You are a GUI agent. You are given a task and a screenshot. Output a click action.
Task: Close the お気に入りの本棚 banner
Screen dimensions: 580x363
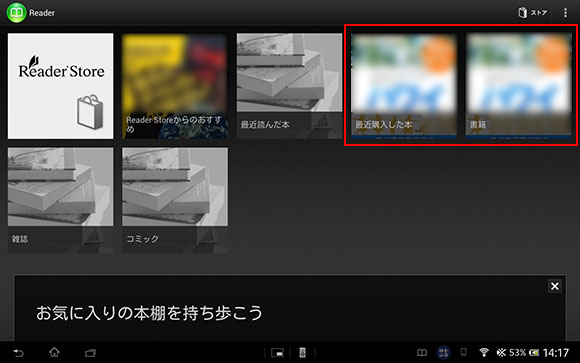tap(554, 286)
